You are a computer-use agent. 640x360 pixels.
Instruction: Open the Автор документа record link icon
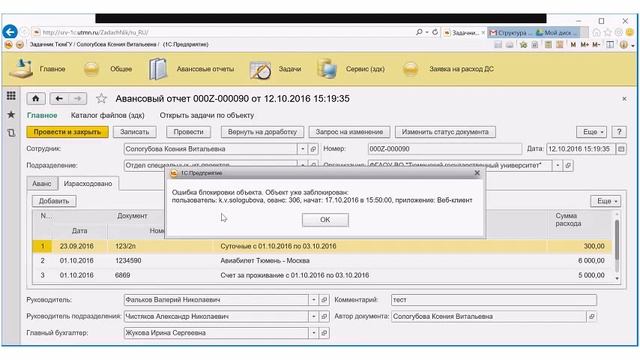pyautogui.click(x=591, y=316)
